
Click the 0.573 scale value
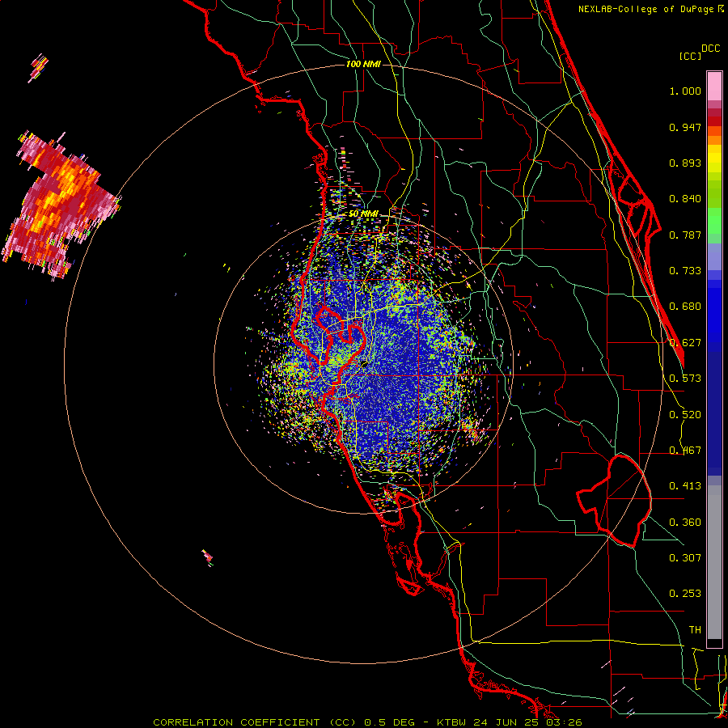[685, 379]
